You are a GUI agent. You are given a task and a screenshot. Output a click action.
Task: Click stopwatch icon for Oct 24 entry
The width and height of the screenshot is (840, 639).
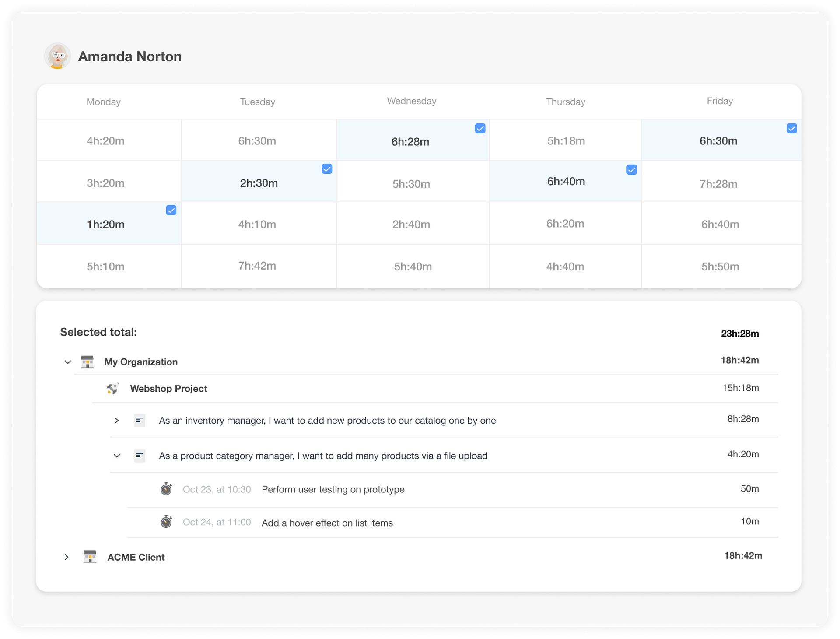click(x=166, y=522)
